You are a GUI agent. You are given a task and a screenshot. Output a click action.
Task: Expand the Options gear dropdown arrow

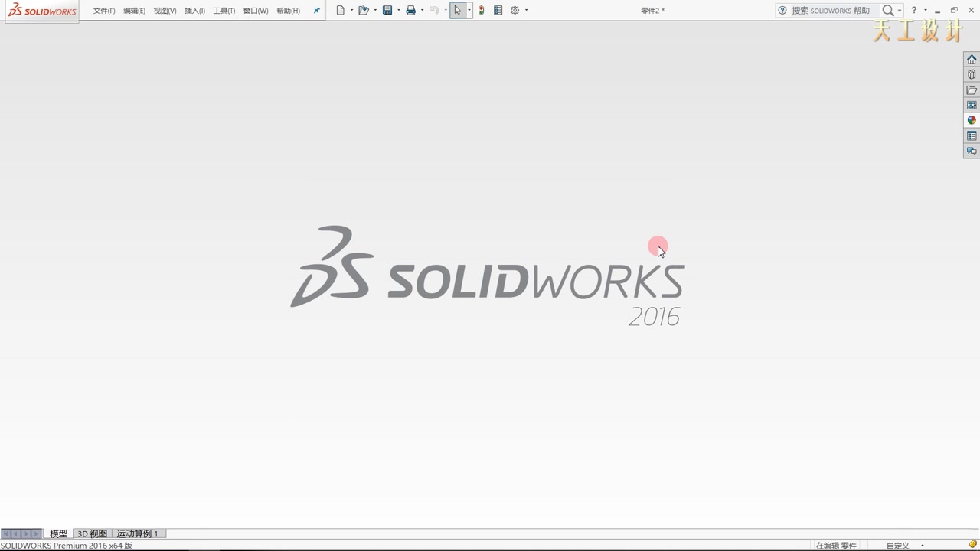(526, 11)
